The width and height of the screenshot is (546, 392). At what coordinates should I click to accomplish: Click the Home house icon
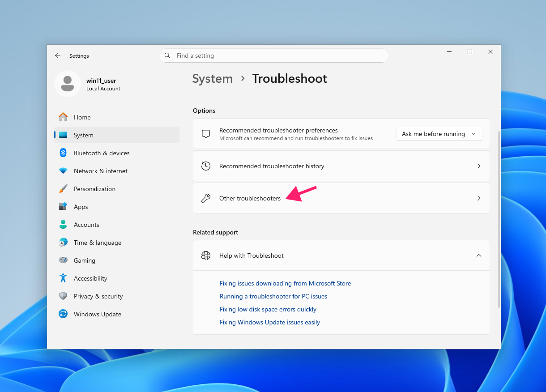click(x=63, y=117)
